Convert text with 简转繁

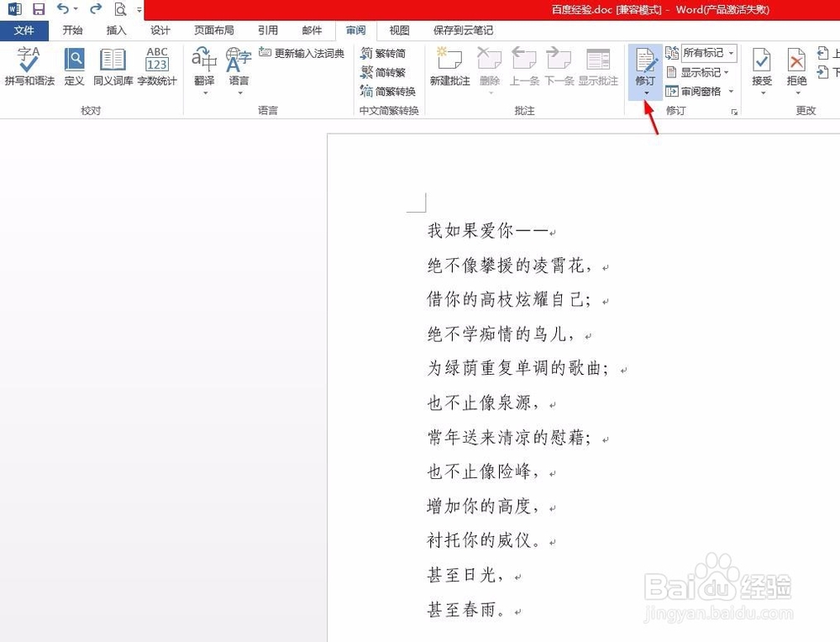click(383, 71)
